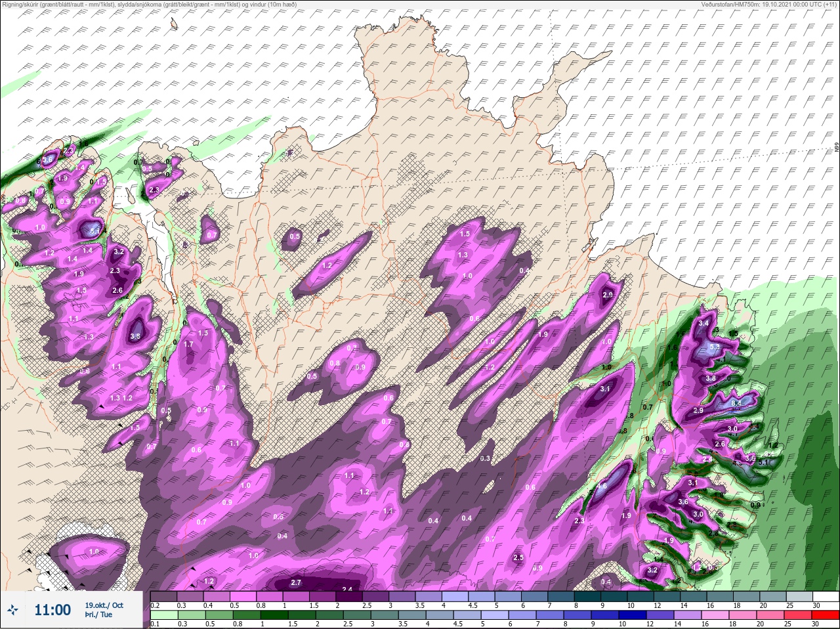
Task: Pick the lightest green swatch starting the lower legend
Action: (x=164, y=616)
